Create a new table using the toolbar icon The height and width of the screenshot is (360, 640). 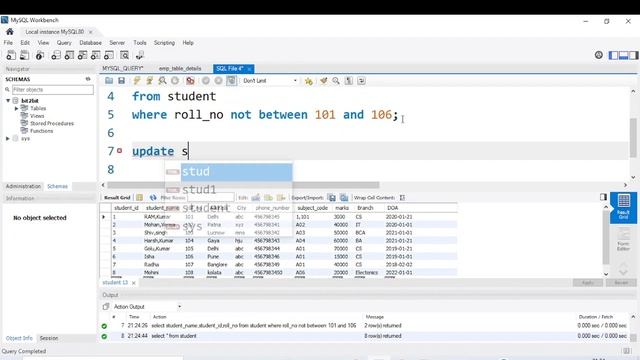click(69, 56)
